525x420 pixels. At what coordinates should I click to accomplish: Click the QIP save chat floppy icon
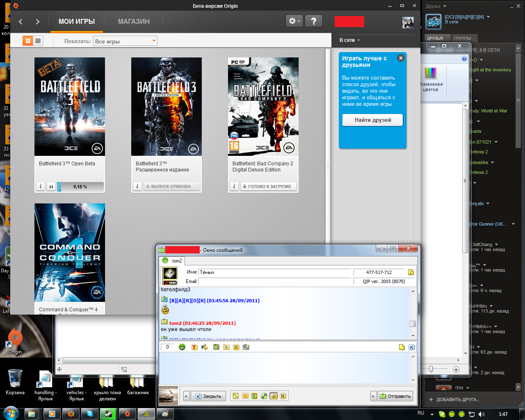pos(216,347)
